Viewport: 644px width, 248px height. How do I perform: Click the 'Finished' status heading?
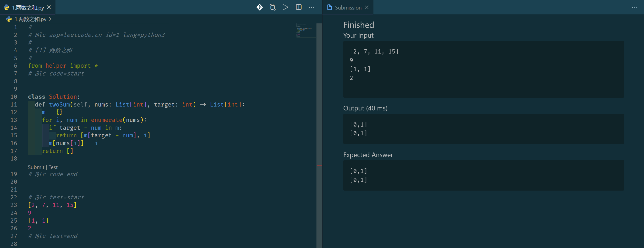358,25
